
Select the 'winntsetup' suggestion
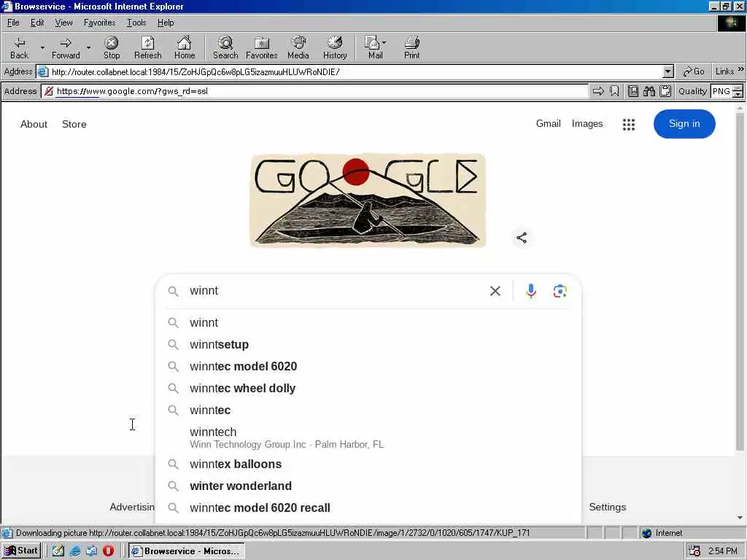coord(368,345)
